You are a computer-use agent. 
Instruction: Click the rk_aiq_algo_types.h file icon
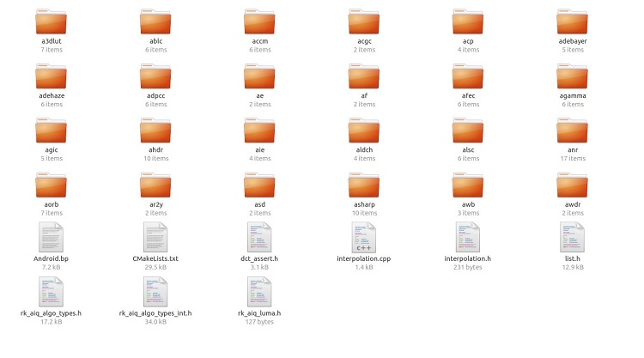(51, 292)
